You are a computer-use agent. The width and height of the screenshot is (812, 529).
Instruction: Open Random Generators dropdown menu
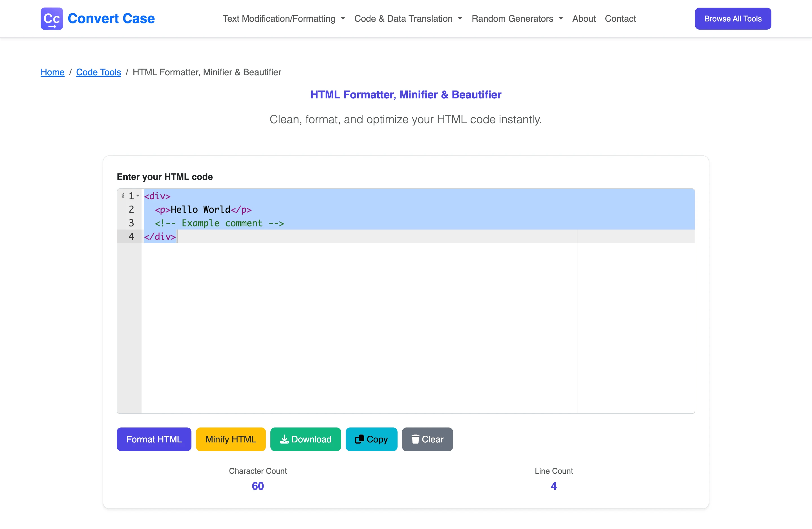coord(517,18)
